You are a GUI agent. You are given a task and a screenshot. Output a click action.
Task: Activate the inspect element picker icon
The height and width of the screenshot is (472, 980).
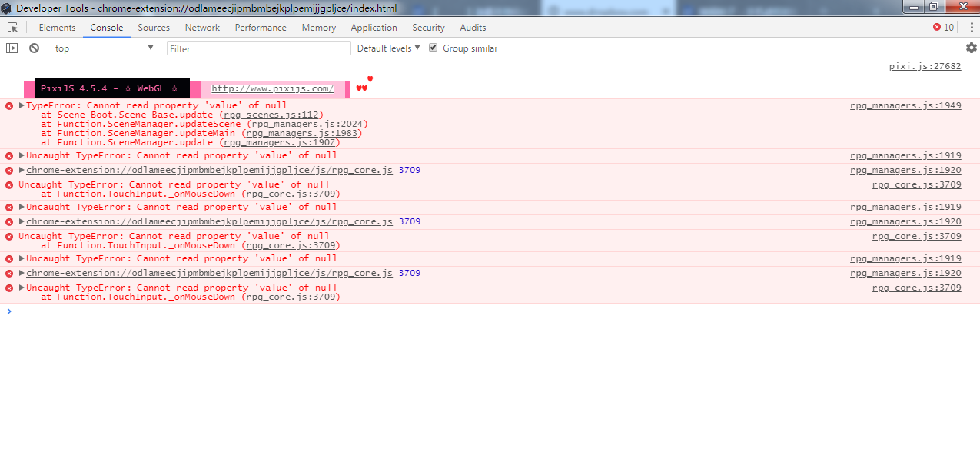pyautogui.click(x=12, y=28)
